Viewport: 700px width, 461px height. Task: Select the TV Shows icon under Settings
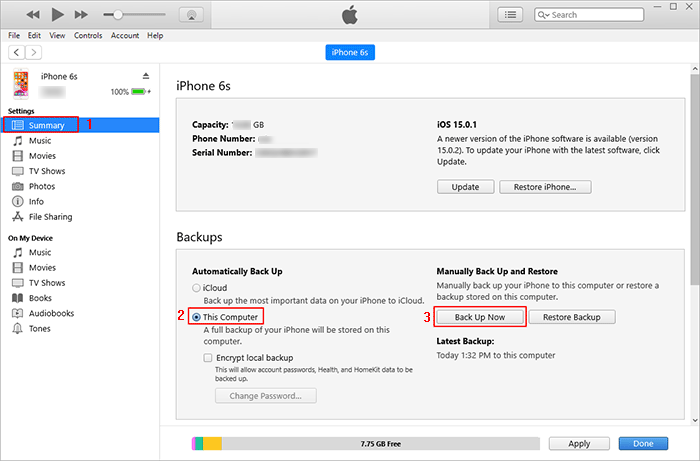coord(17,171)
